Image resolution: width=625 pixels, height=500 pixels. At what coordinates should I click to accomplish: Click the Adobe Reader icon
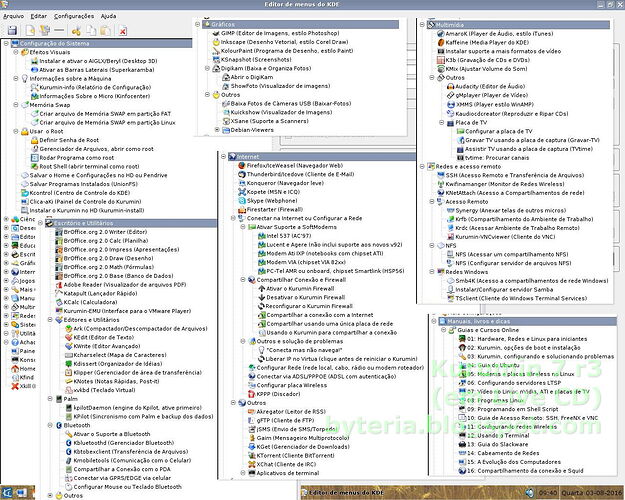59,285
